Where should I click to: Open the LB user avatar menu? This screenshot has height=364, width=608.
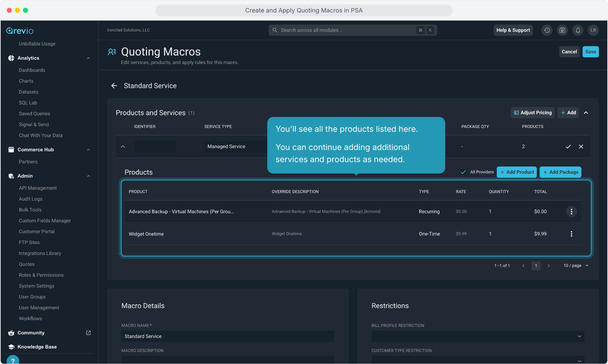pos(593,30)
